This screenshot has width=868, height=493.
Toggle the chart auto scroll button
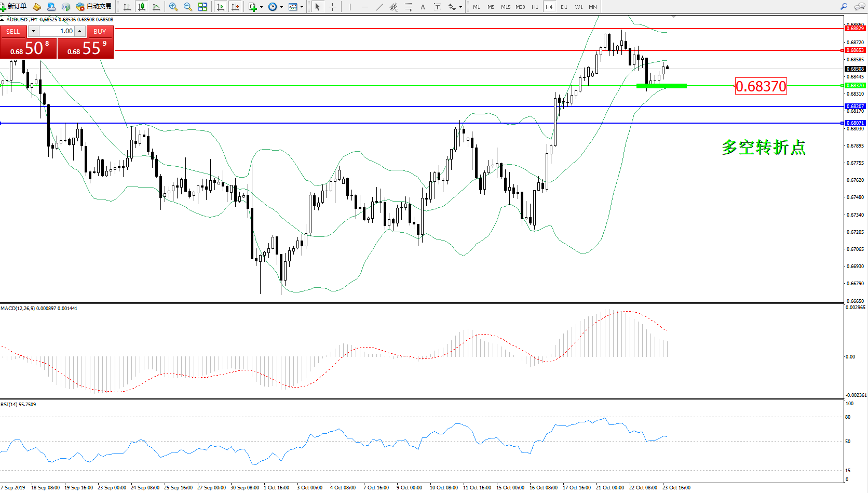click(221, 7)
